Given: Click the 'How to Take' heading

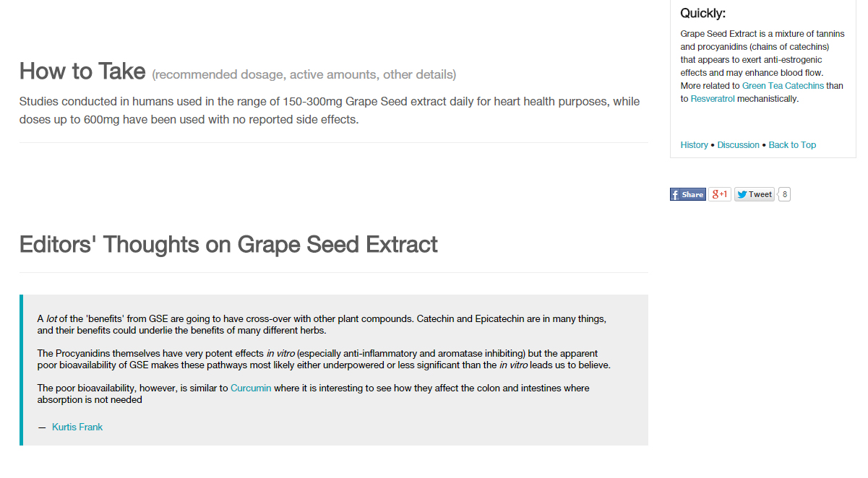Looking at the screenshot, I should 82,71.
